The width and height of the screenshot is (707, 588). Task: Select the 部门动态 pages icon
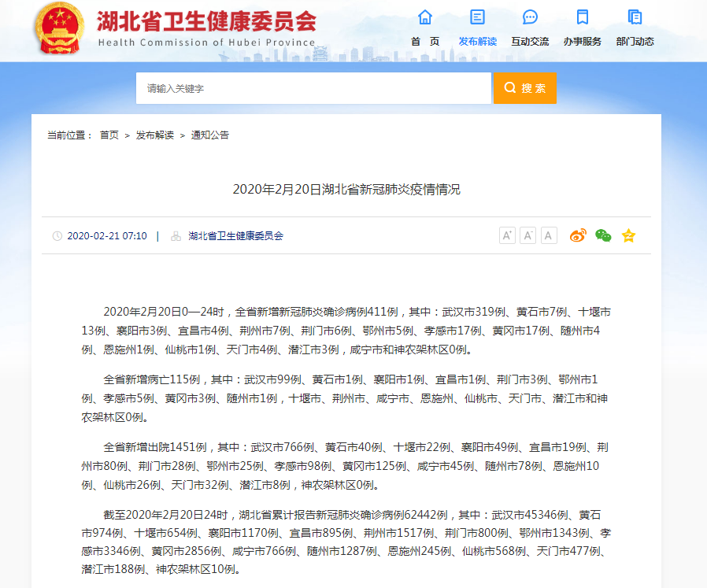[635, 17]
